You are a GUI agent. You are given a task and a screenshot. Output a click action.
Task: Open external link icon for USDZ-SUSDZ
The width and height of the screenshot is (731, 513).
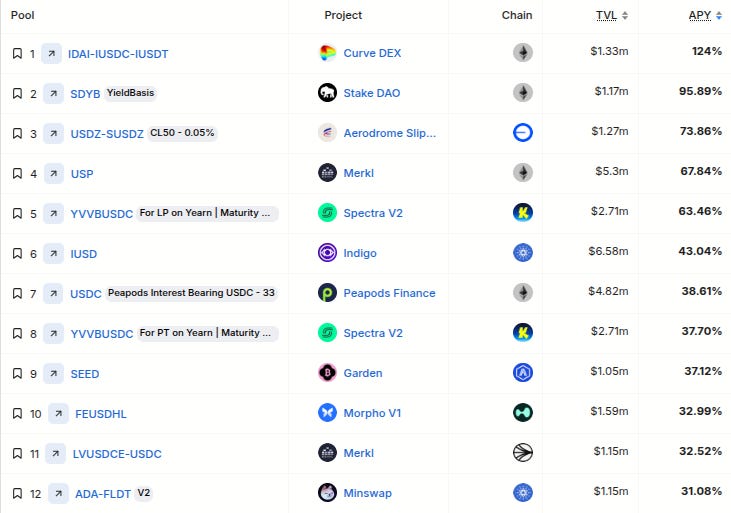click(x=54, y=134)
